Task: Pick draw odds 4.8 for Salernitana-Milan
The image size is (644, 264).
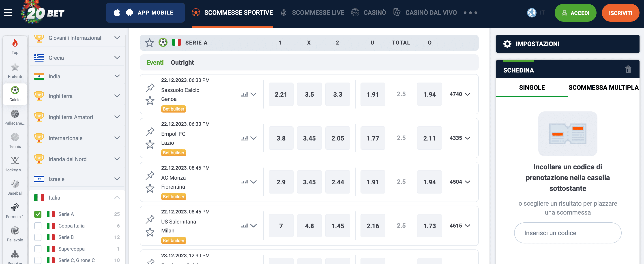Action: 309,226
